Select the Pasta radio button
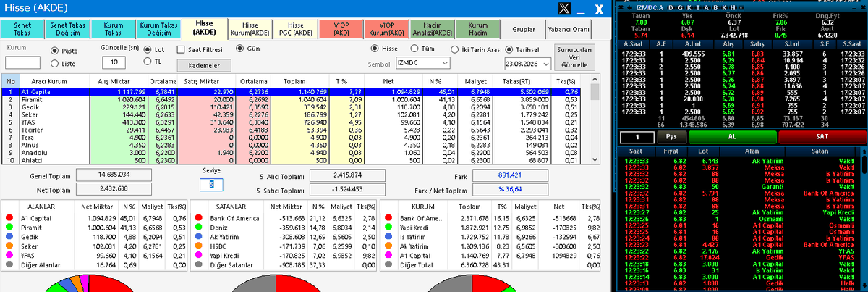 point(56,51)
